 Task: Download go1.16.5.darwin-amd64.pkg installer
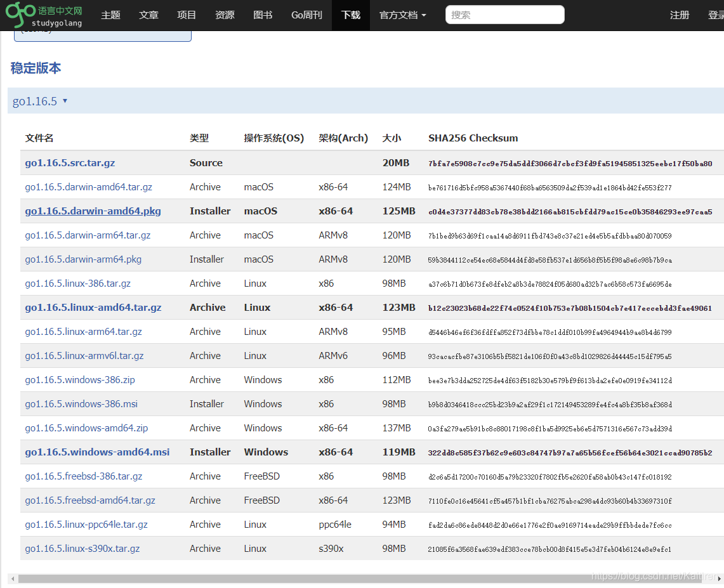(93, 211)
